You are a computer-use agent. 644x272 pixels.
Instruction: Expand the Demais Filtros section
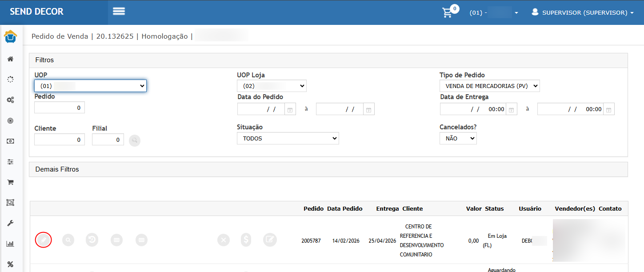point(57,169)
